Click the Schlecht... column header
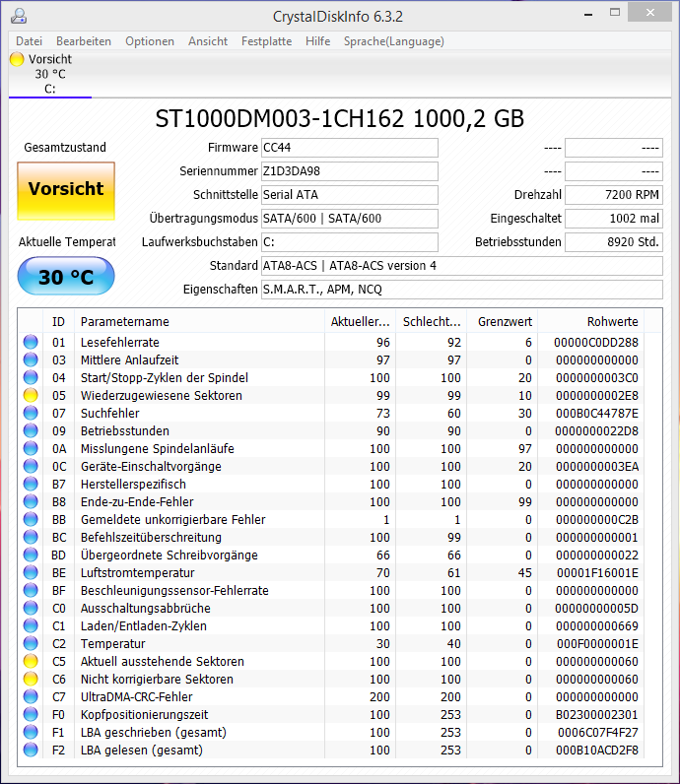This screenshot has width=680, height=784. (432, 321)
